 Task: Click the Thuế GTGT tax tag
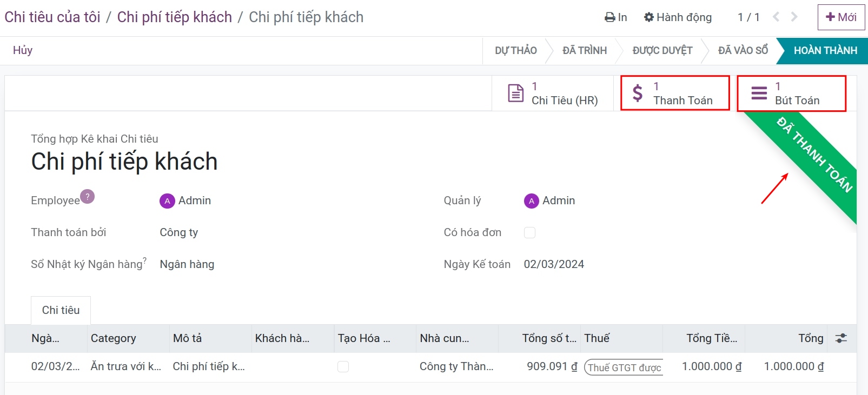[624, 367]
